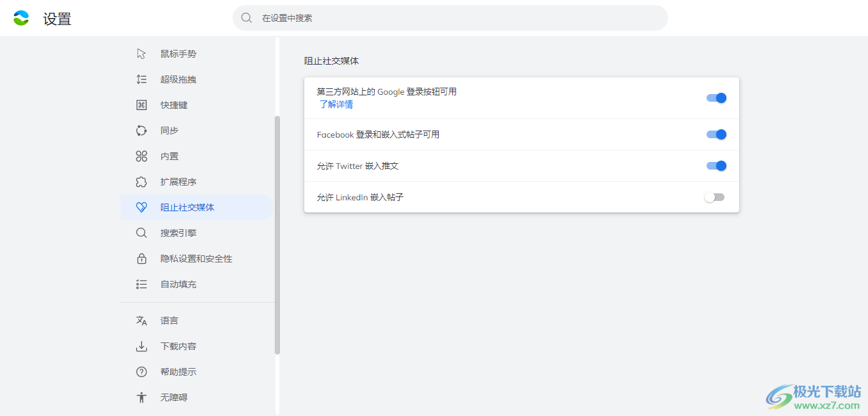The height and width of the screenshot is (416, 868).
Task: Click the keyboard shortcuts command icon
Action: point(142,105)
